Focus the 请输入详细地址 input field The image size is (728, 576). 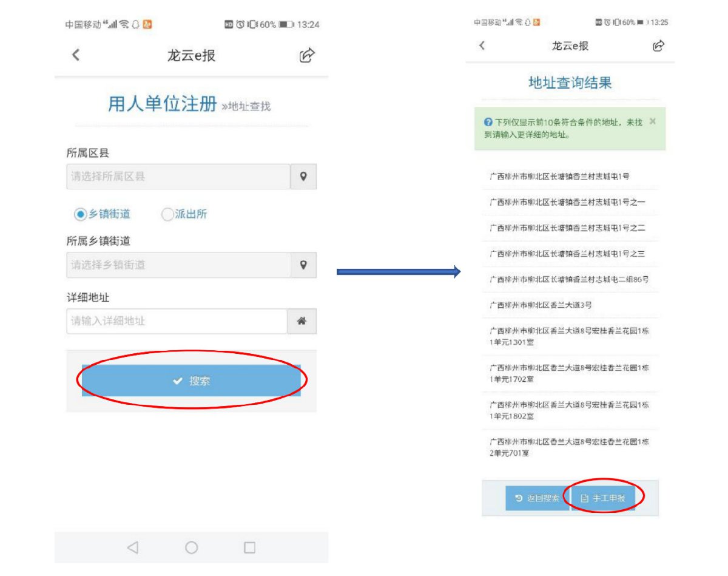click(177, 322)
